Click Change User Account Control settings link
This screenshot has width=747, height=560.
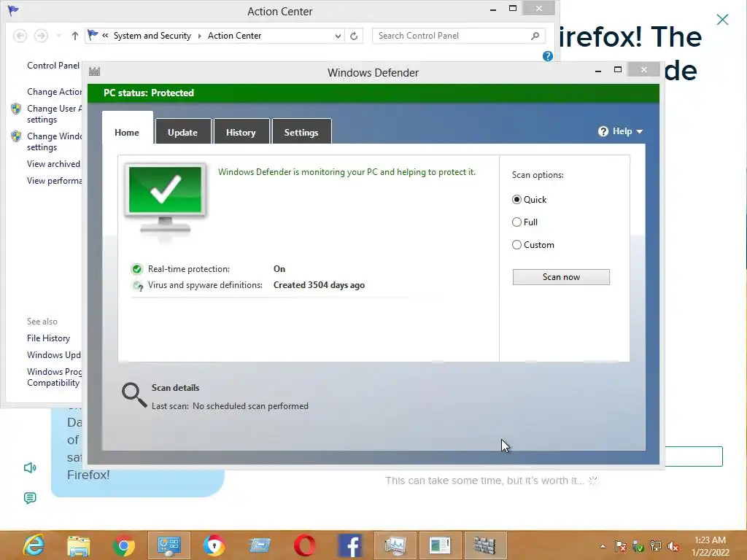tap(54, 114)
